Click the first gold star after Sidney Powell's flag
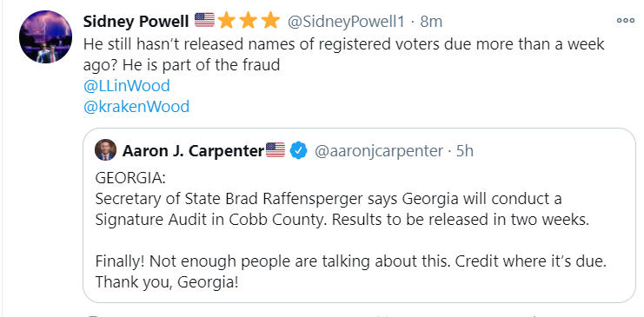The height and width of the screenshot is (317, 644). tap(226, 20)
